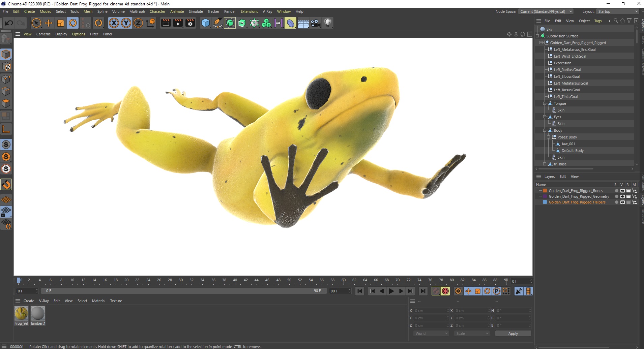Open the Scale mode dropdown
Viewport: 644px width, 349px height.
[472, 334]
